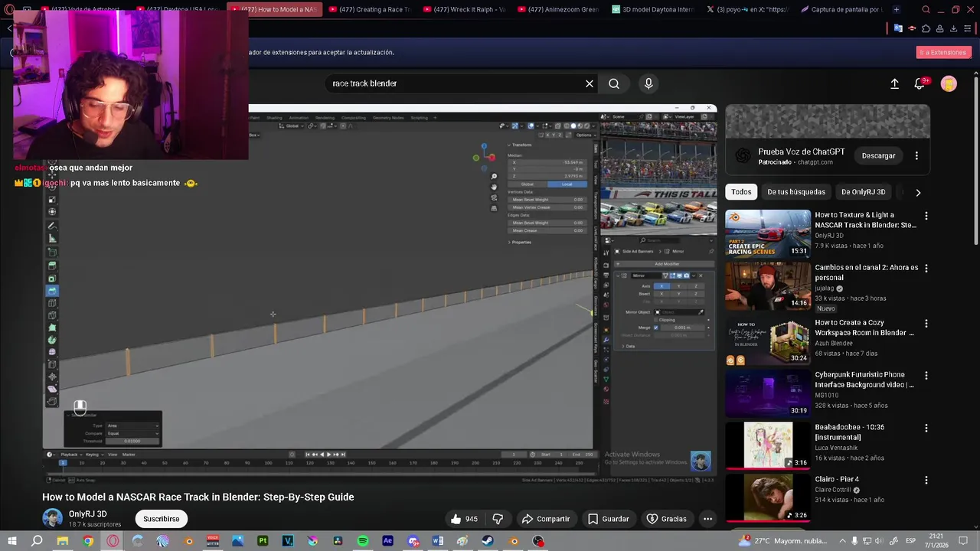Click the YouTube search input field
The width and height of the screenshot is (980, 551).
(452, 83)
